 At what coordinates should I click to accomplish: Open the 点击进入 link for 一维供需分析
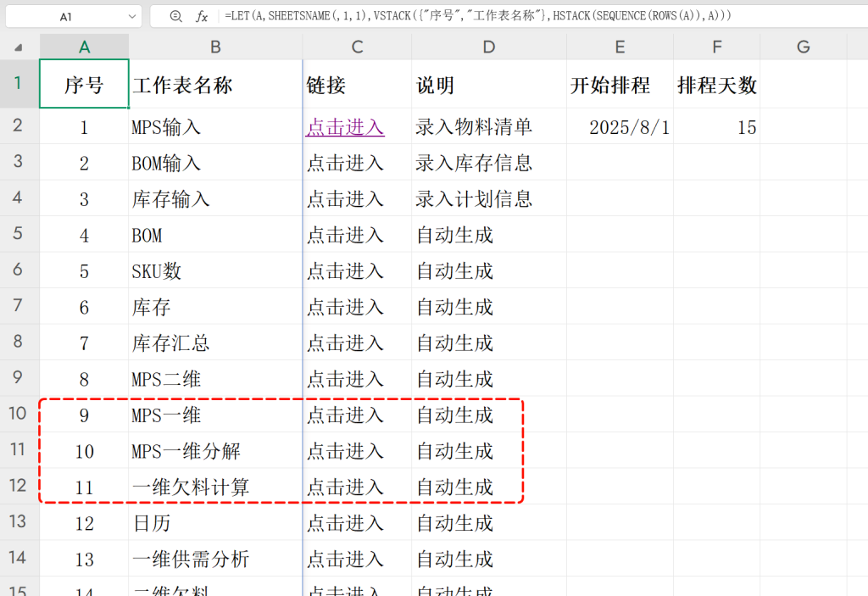(x=345, y=560)
